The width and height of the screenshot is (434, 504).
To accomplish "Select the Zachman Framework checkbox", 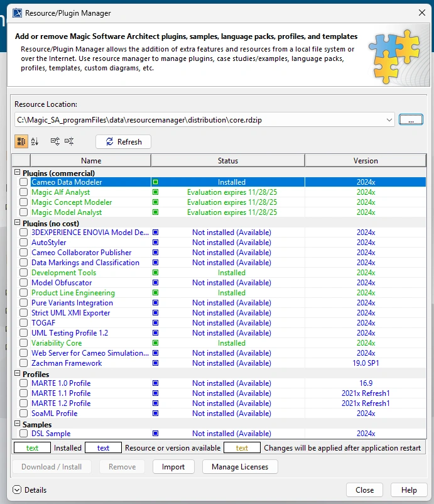I will click(x=23, y=363).
